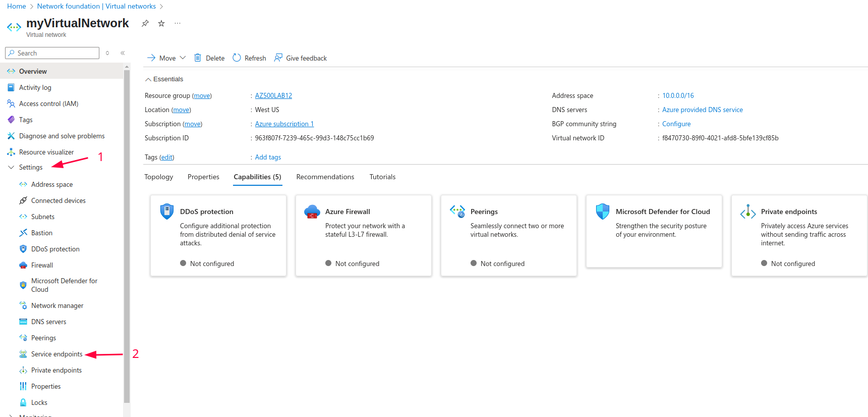Image resolution: width=868 pixels, height=417 pixels.
Task: Open the Tutorials tab
Action: pos(382,177)
